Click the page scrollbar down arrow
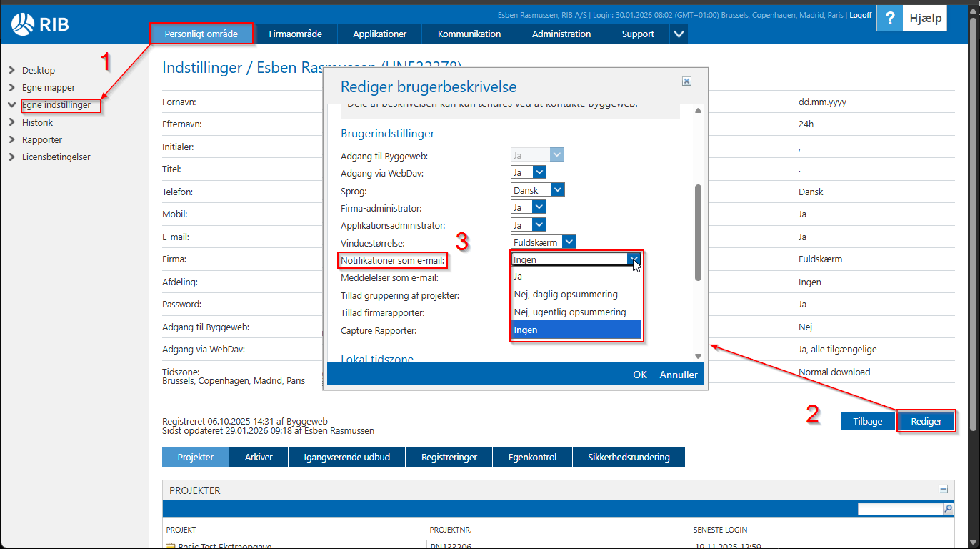980x549 pixels. [971, 543]
